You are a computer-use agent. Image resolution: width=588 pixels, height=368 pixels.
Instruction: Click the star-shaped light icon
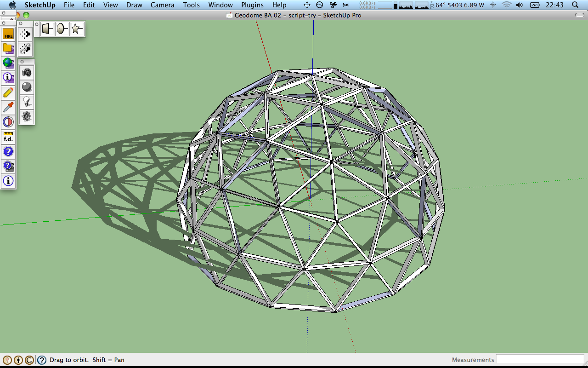pyautogui.click(x=77, y=29)
